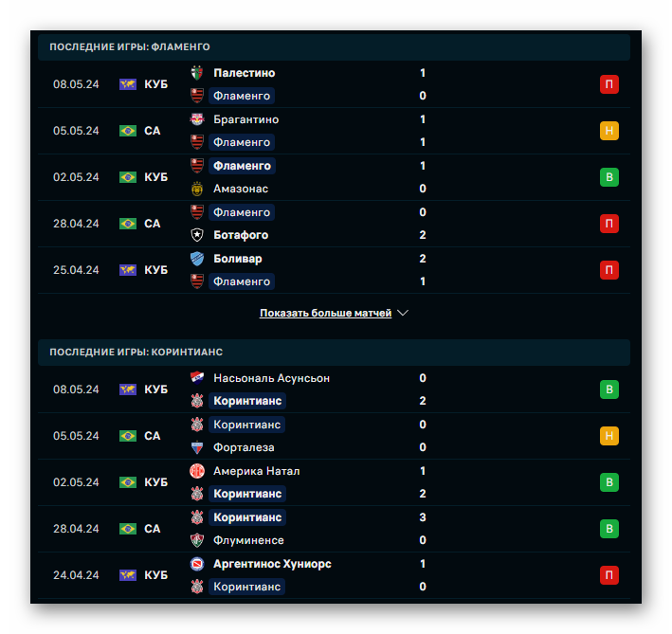Click yellow Н badge for Bragantino match
Screen dimensions: 672x634
point(609,131)
